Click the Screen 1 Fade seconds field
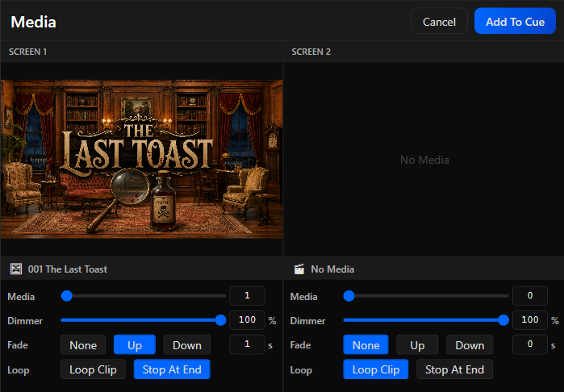Image resolution: width=564 pixels, height=392 pixels. coord(247,344)
